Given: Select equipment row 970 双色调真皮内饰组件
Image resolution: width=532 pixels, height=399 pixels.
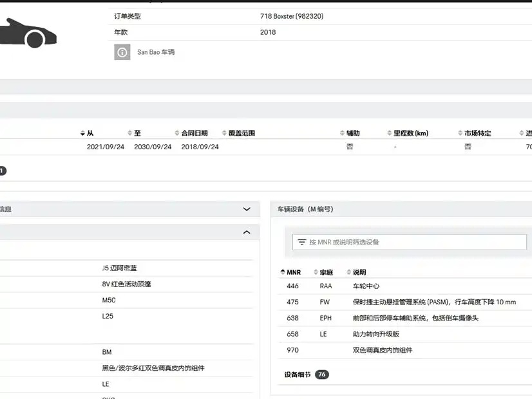Looking at the screenshot, I should (x=404, y=350).
